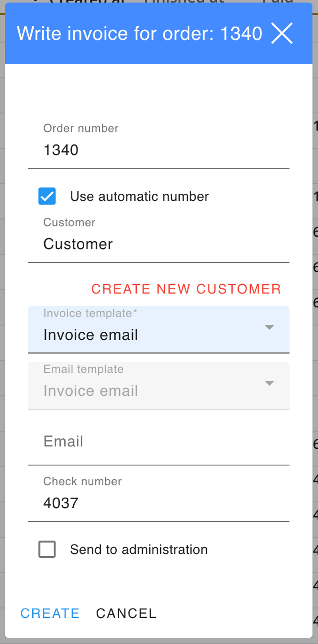Click the Email template dropdown arrow
The width and height of the screenshot is (318, 644).
(x=270, y=383)
